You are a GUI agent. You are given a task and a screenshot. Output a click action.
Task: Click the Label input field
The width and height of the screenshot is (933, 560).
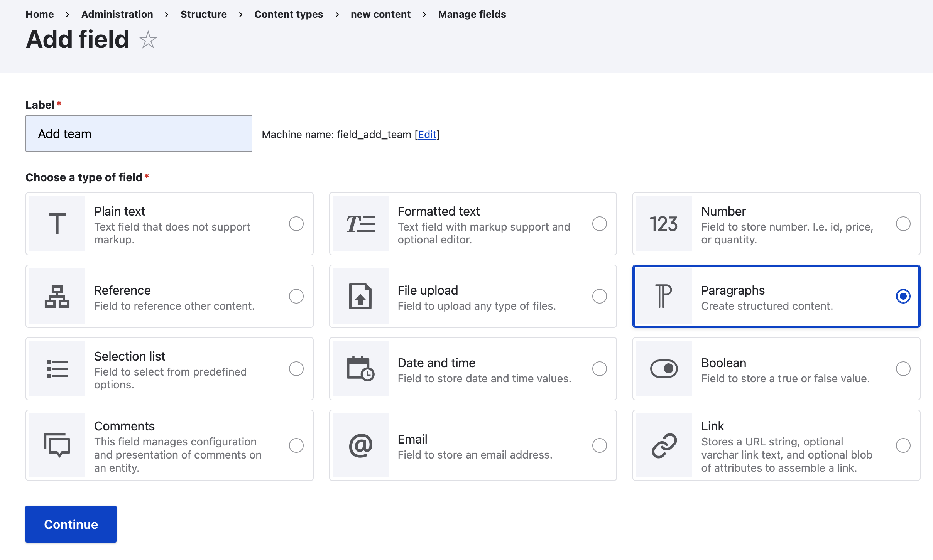pos(139,133)
